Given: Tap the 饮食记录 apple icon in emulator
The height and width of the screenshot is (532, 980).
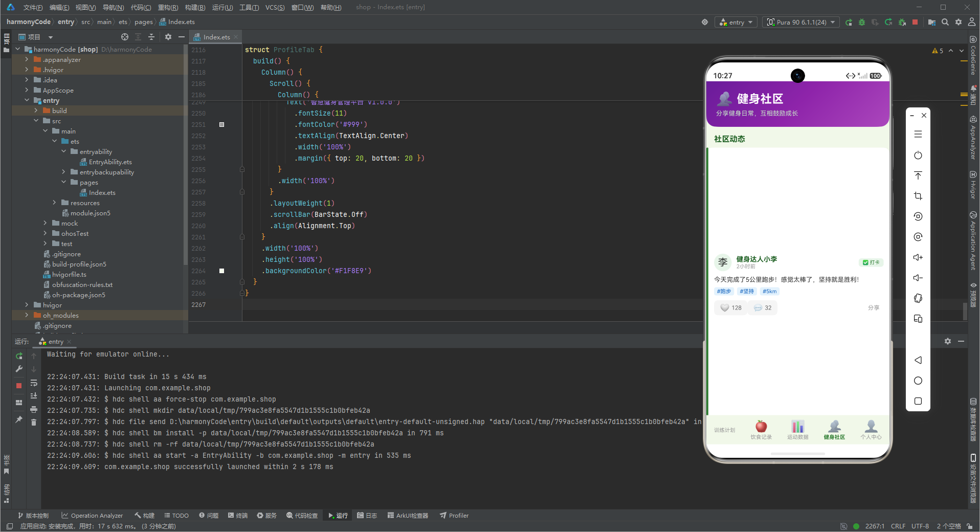Looking at the screenshot, I should [761, 426].
